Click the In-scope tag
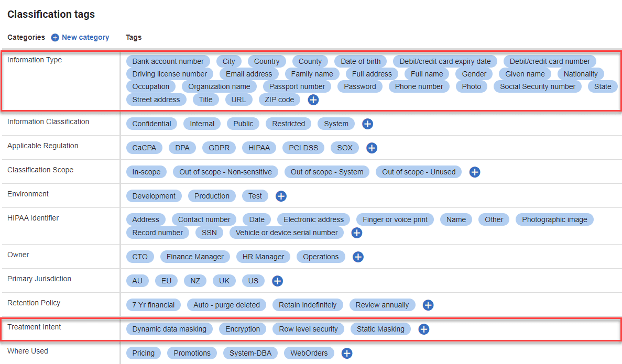Image resolution: width=622 pixels, height=364 pixels. tap(146, 172)
